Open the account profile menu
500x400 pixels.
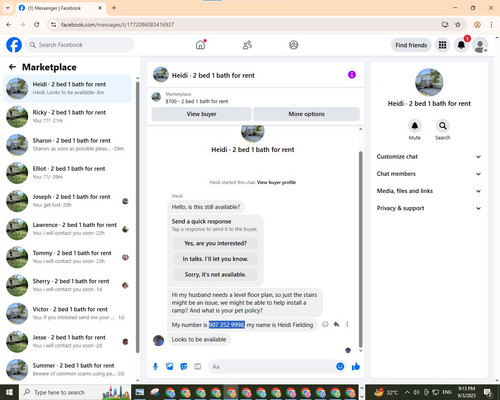(480, 45)
